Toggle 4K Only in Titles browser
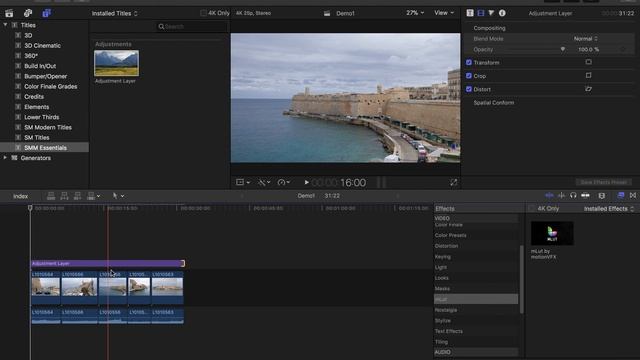This screenshot has width=640, height=360. coord(203,13)
